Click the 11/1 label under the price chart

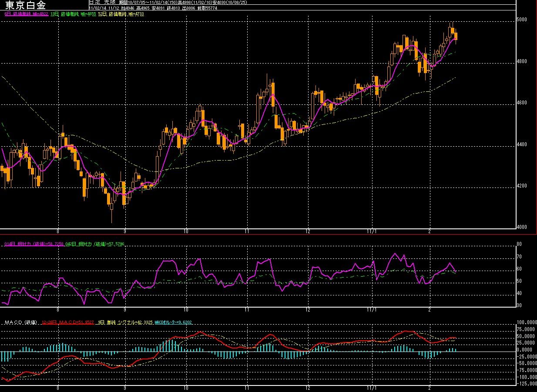click(x=373, y=231)
